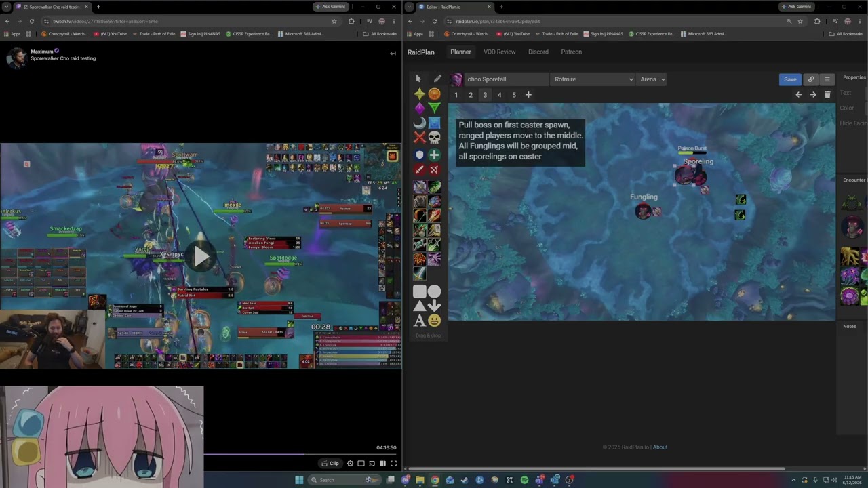Click the Twitch video progress bar
This screenshot has height=488, width=868.
[x=301, y=454]
